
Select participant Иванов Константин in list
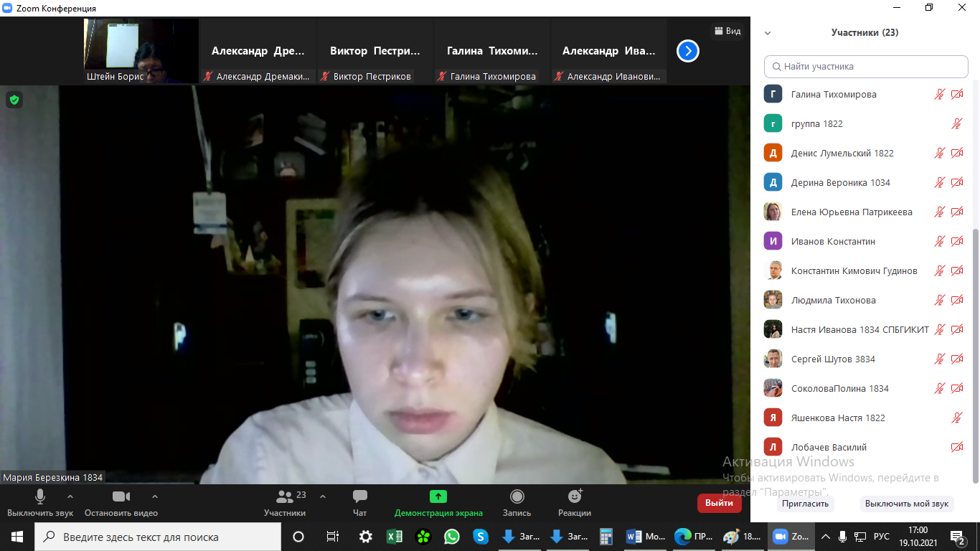(x=832, y=241)
